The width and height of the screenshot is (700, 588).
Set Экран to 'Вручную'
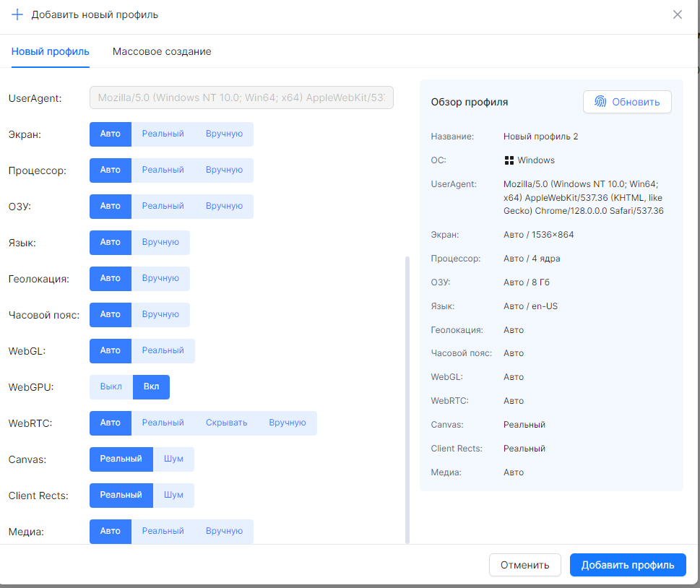pyautogui.click(x=224, y=134)
